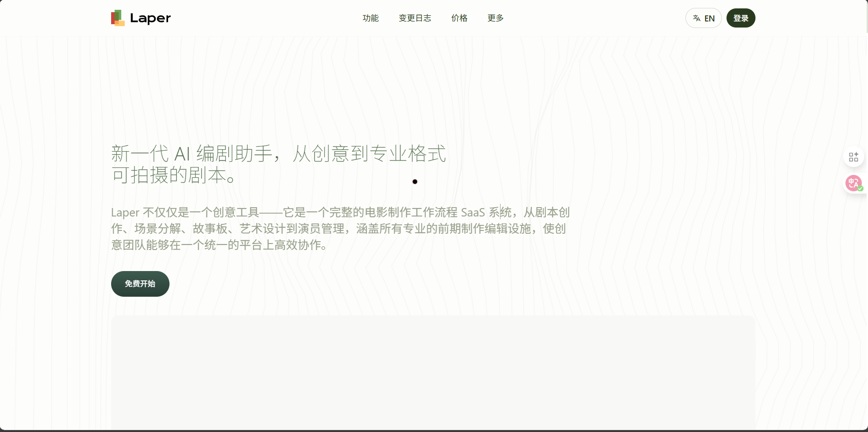Click the second headline line 可拍摄的剧本
The image size is (868, 432).
(x=174, y=175)
